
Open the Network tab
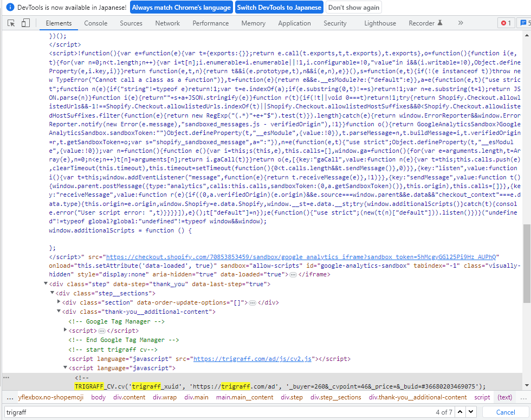167,23
